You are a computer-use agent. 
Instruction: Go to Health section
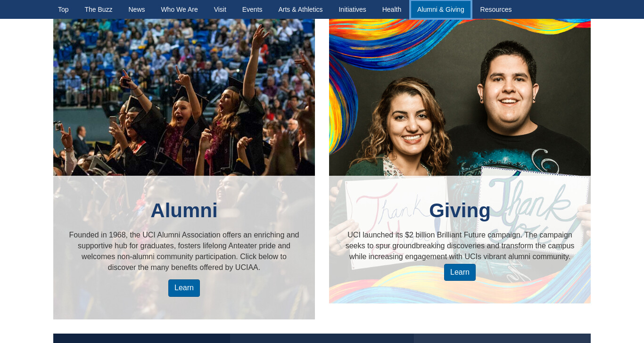(392, 9)
